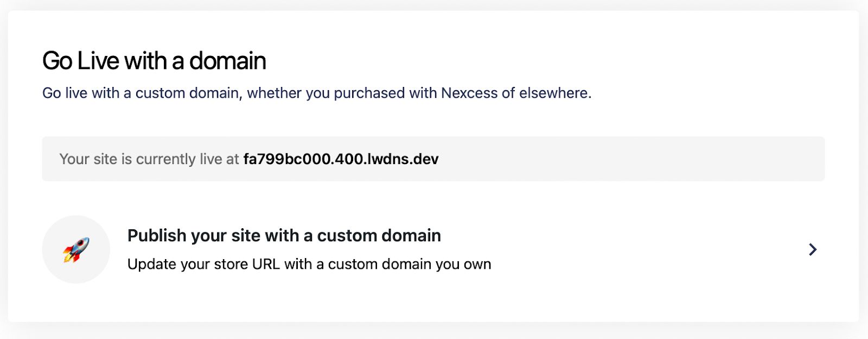Click the word 'elsewhere' in the subtitle
This screenshot has height=339, width=868.
[553, 93]
